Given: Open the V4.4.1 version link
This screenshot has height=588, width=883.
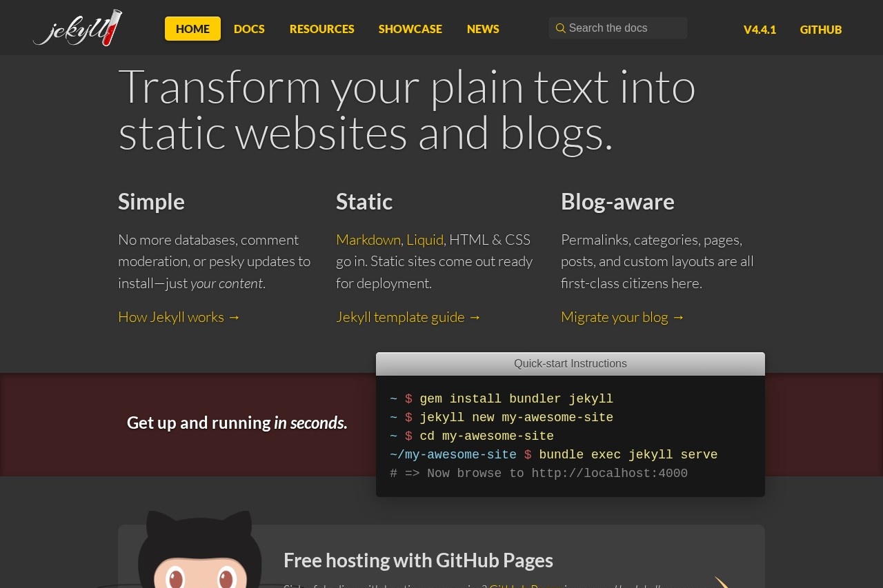Looking at the screenshot, I should 760,30.
